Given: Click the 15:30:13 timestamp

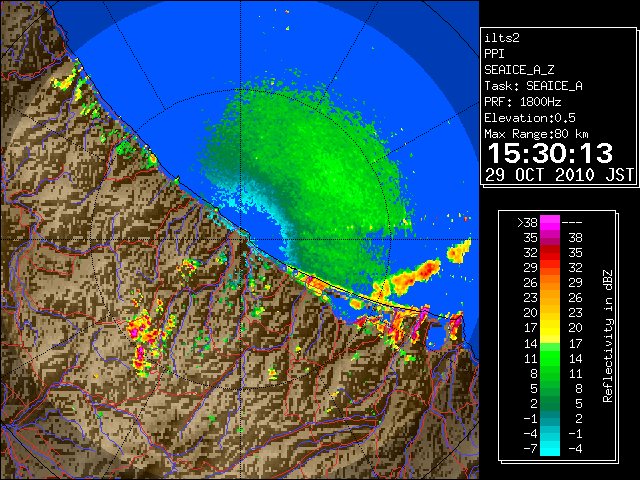Looking at the screenshot, I should [550, 153].
